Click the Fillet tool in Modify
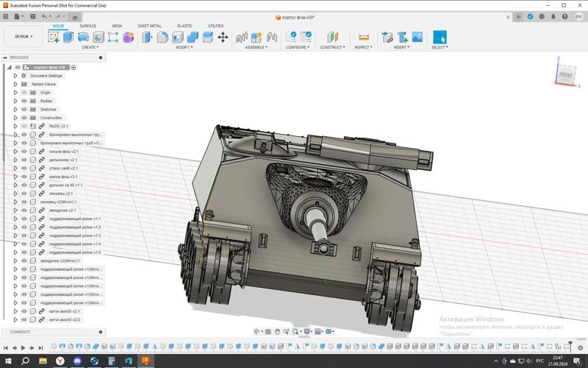588x368 pixels. (x=162, y=37)
